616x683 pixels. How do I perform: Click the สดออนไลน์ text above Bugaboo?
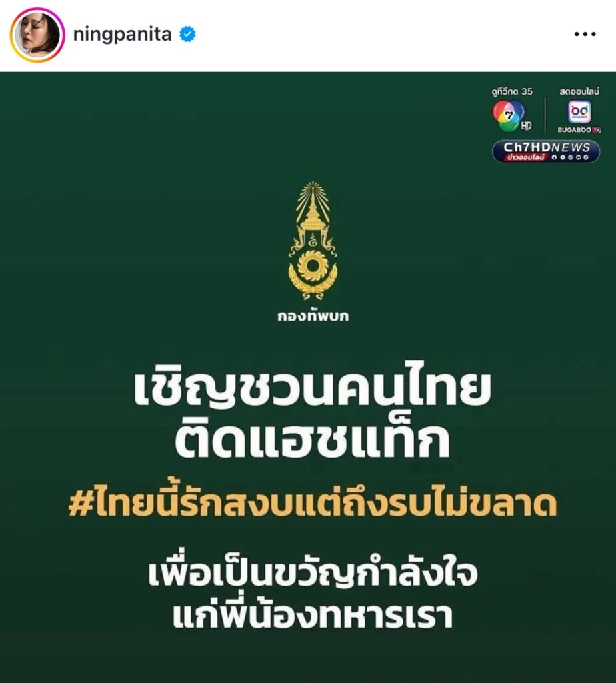[x=579, y=91]
